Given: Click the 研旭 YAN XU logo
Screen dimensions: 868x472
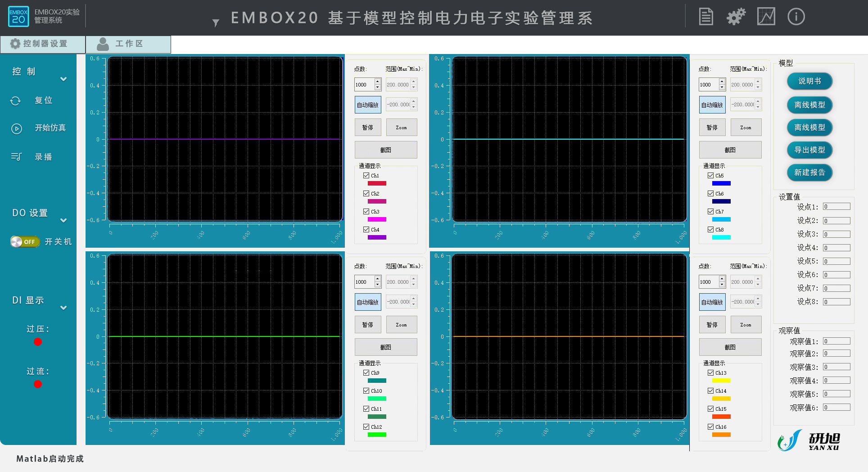Looking at the screenshot, I should point(809,440).
